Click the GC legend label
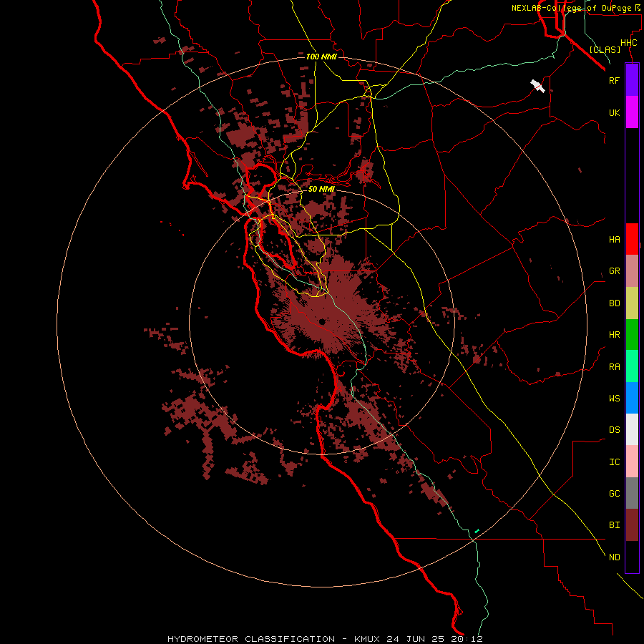 614,494
